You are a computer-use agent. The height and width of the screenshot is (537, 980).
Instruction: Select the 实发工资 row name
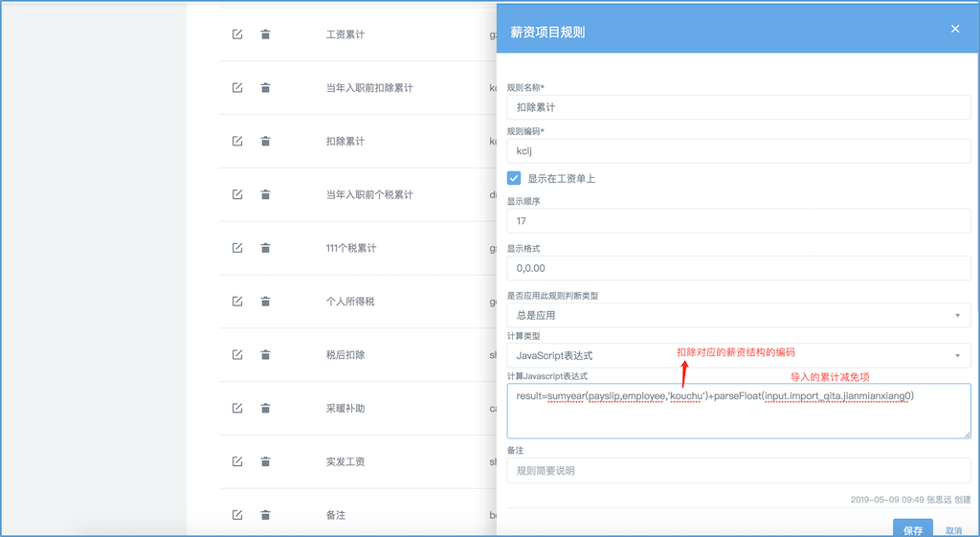(345, 461)
